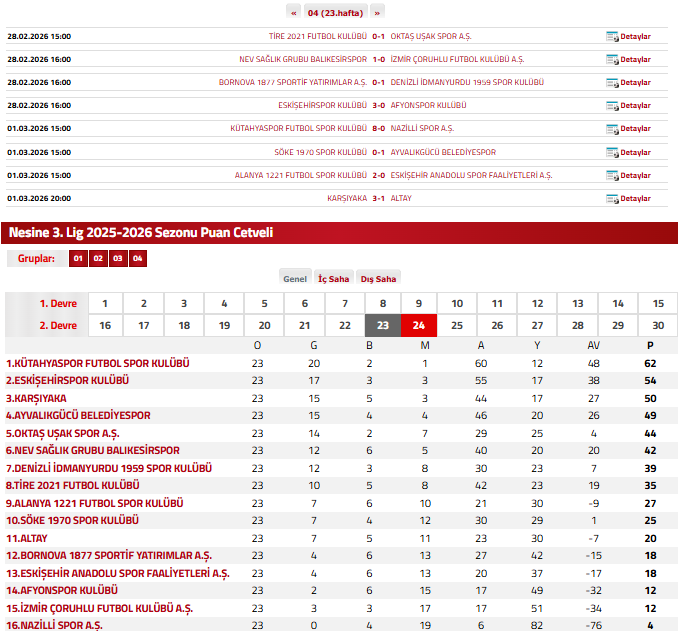Click the Puan Cetveli section header
679x631 pixels.
pos(340,233)
